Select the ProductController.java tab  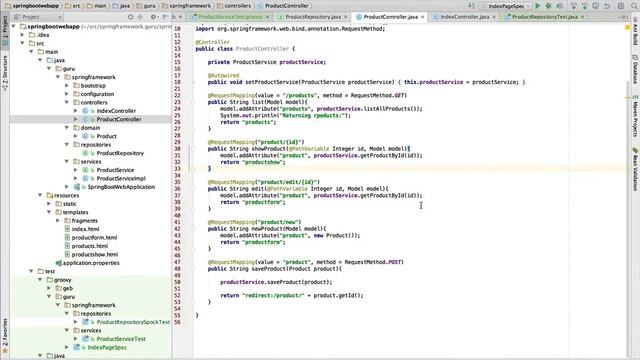point(390,17)
